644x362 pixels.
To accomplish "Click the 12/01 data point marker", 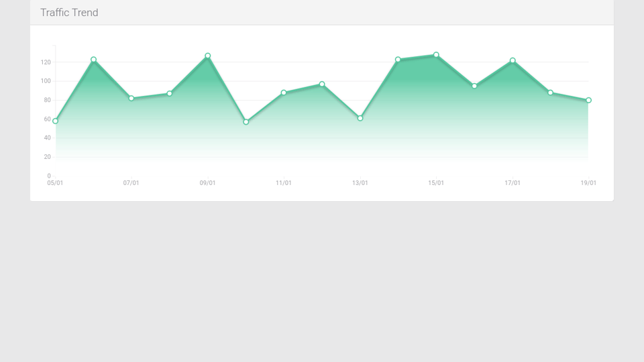I will click(322, 84).
